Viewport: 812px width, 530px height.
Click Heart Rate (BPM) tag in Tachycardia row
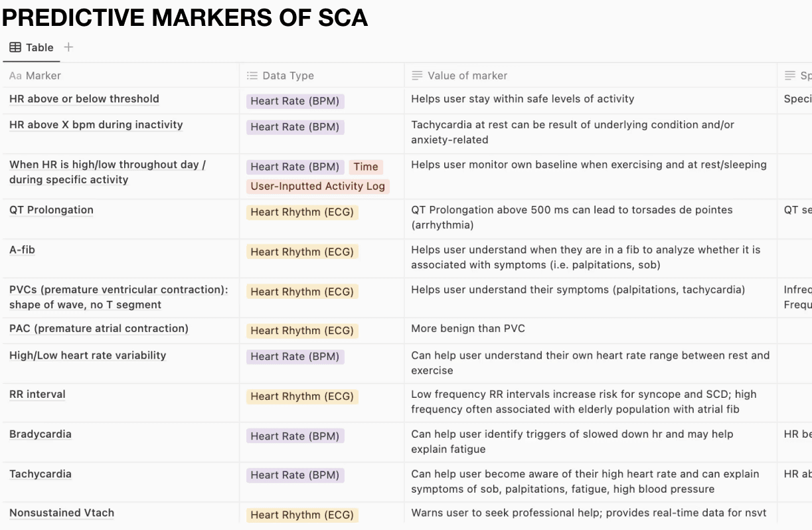coord(295,475)
